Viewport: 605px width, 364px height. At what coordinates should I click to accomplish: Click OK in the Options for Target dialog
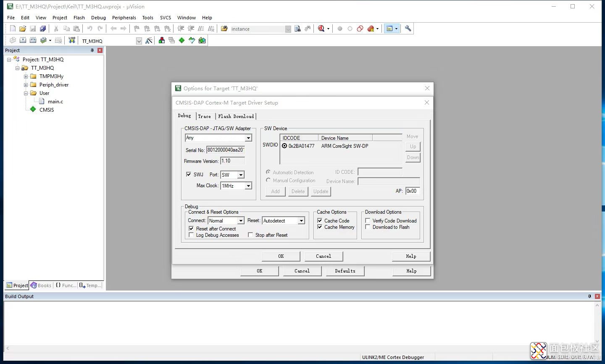(260, 271)
